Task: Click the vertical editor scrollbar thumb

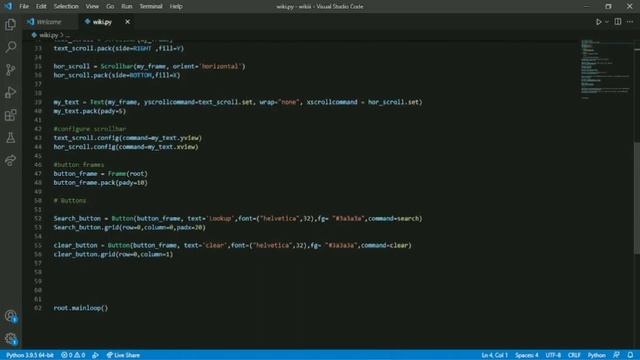Action: tap(637, 198)
